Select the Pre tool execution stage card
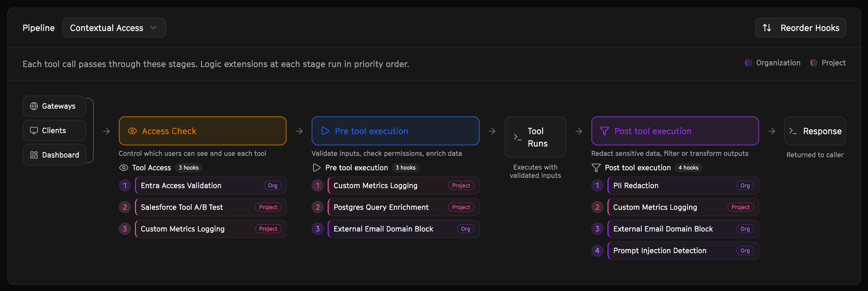This screenshot has width=868, height=291. 395,131
